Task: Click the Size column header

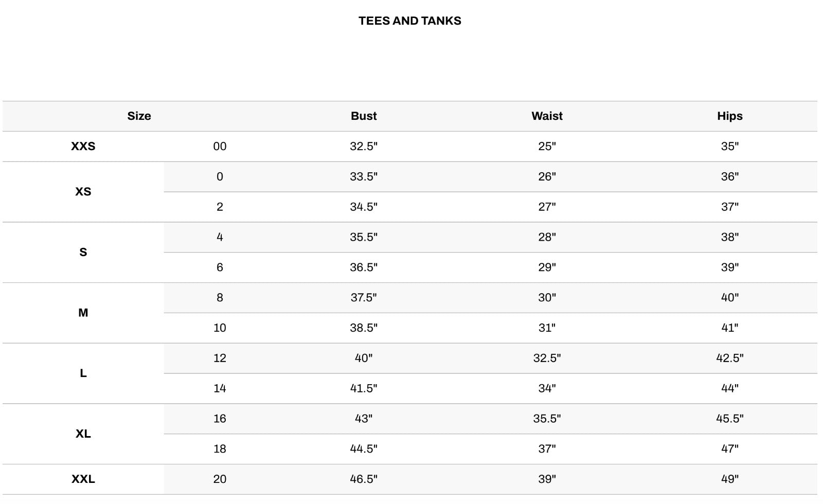Action: click(x=139, y=116)
